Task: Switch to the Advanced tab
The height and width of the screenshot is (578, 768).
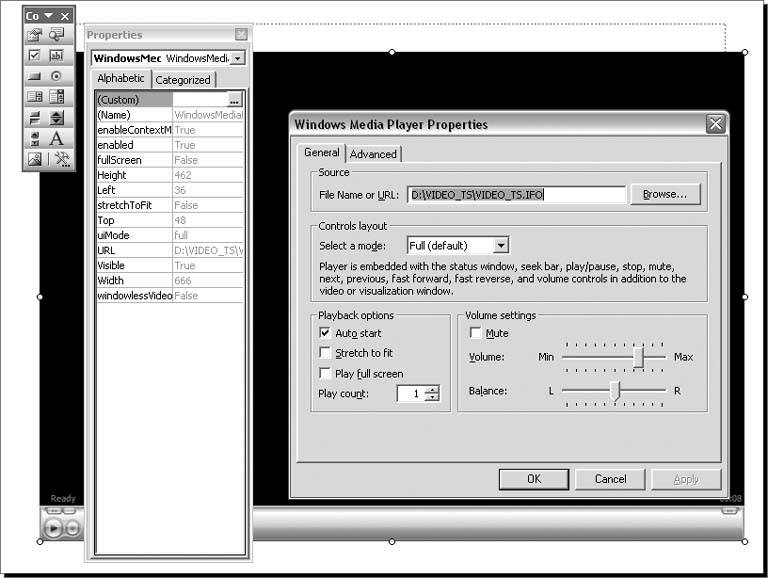Action: (373, 154)
